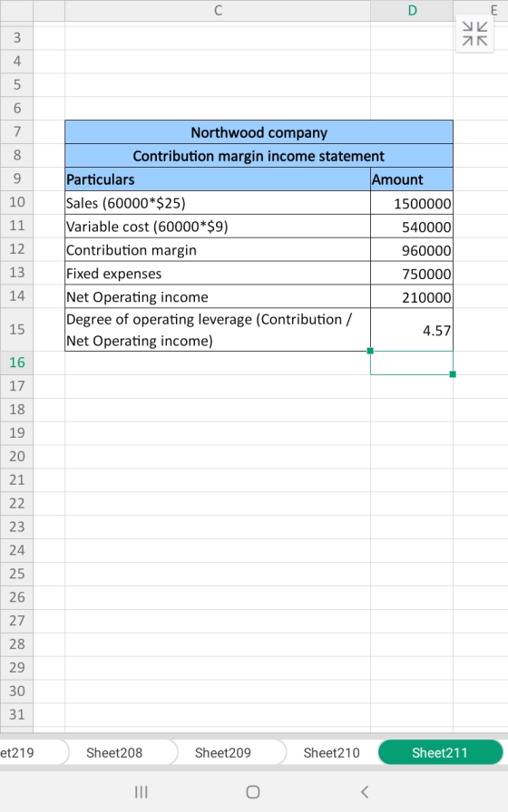The height and width of the screenshot is (812, 508).
Task: Select the Northwood company title cell
Action: [259, 132]
